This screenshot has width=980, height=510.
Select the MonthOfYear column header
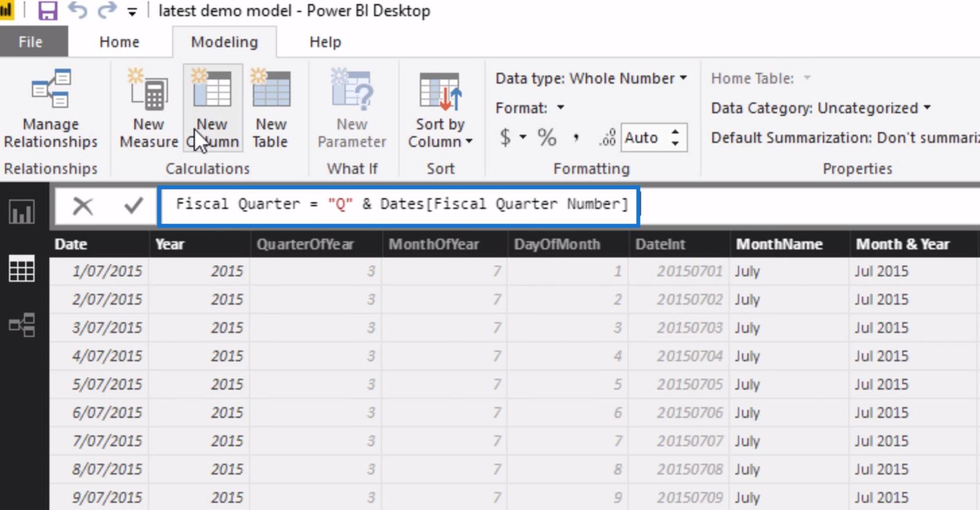tap(445, 244)
